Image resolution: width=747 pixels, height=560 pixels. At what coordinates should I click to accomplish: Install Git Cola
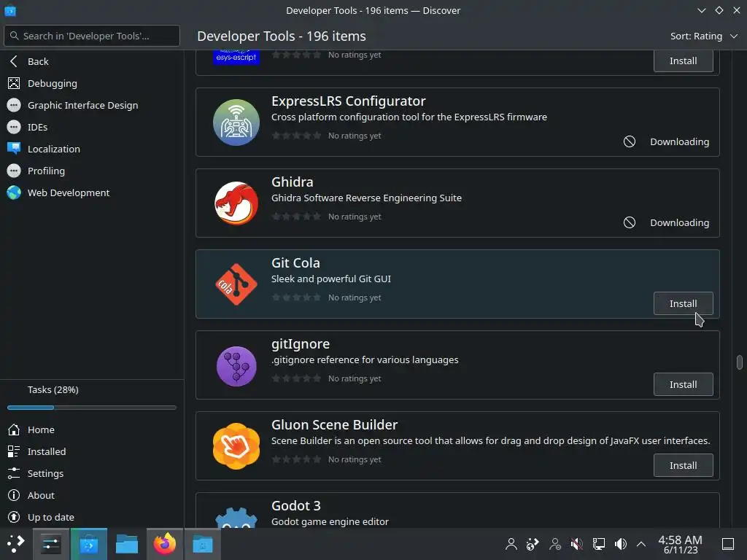[x=683, y=303]
